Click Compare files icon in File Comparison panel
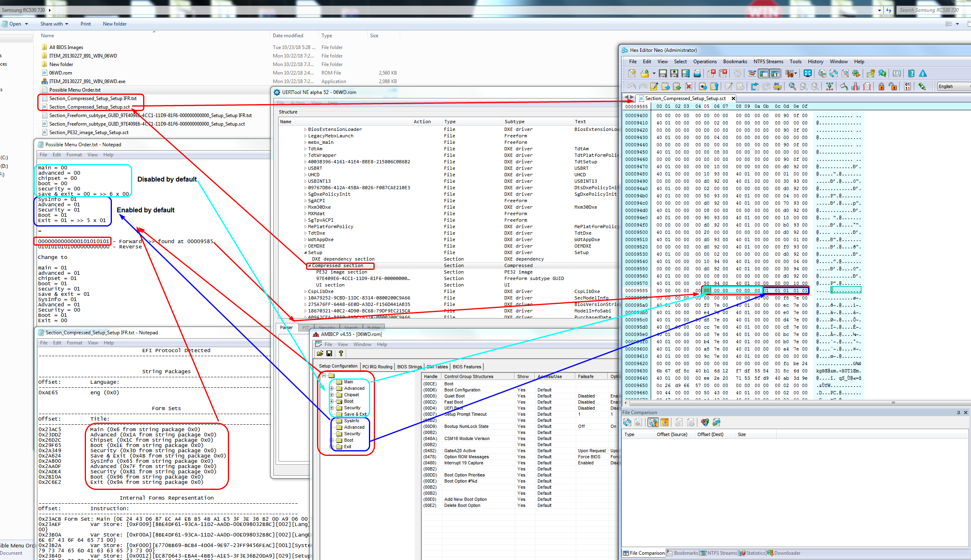Image resolution: width=971 pixels, height=560 pixels. point(627,422)
